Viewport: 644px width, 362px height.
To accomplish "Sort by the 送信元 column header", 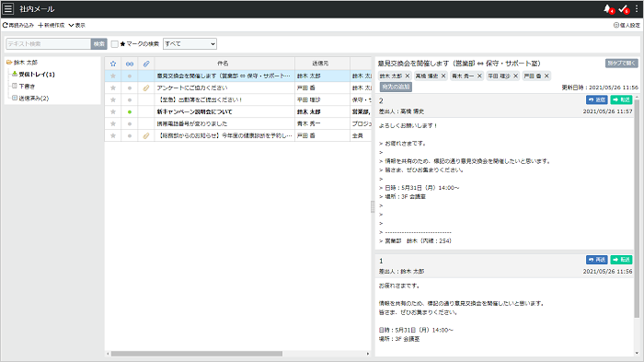I will click(x=322, y=64).
